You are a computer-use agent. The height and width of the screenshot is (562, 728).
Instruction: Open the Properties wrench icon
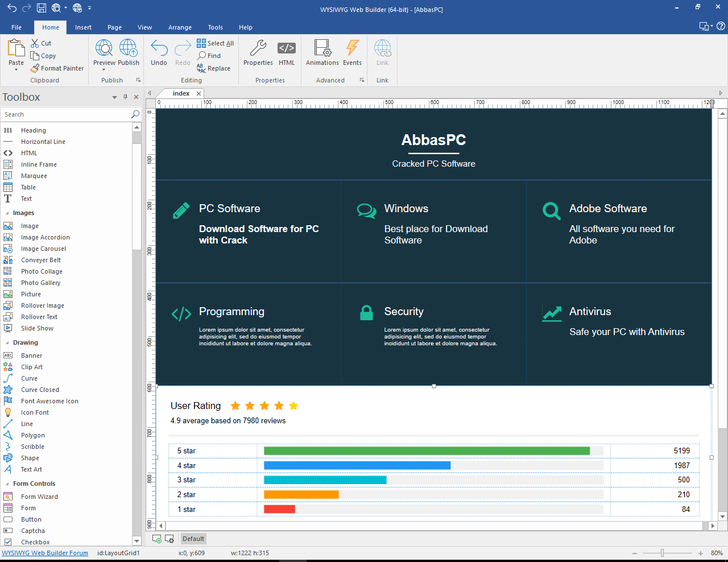tap(258, 48)
